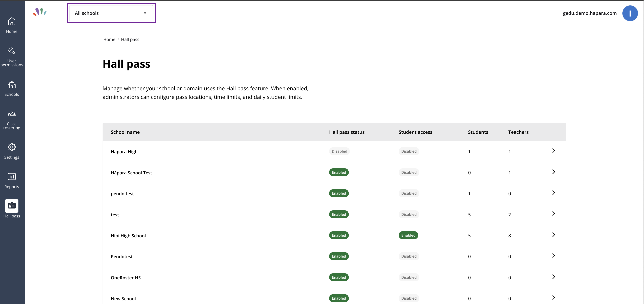Open User permissions in sidebar
Image resolution: width=644 pixels, height=304 pixels.
coord(12,57)
